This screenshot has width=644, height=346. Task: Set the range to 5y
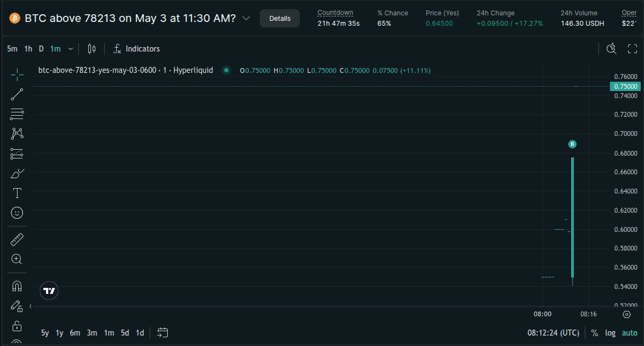[45, 333]
